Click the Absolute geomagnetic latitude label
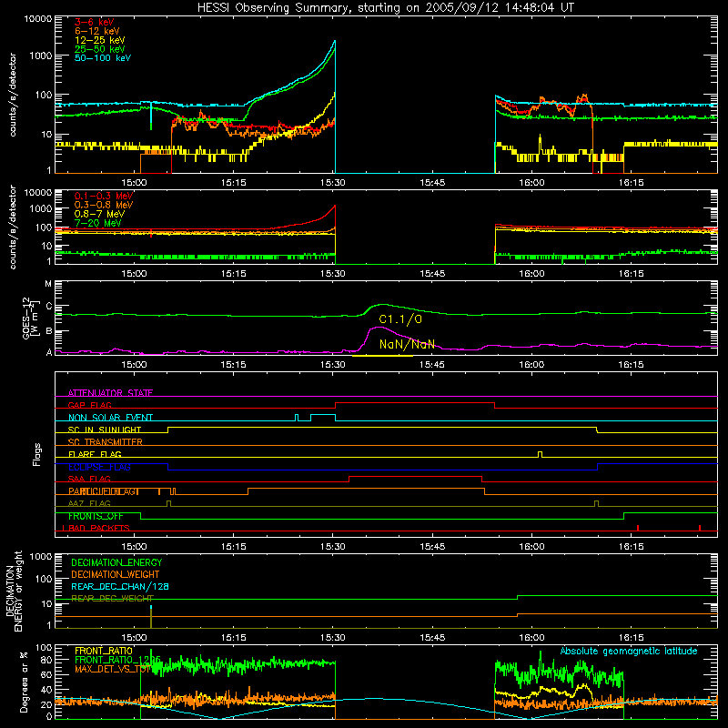 [x=629, y=651]
